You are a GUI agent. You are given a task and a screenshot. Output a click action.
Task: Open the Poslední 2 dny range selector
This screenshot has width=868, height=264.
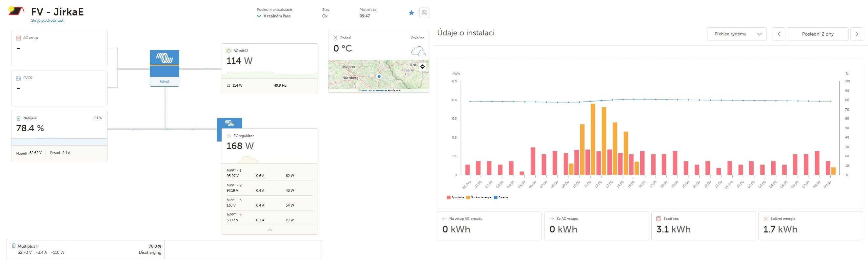coord(818,34)
